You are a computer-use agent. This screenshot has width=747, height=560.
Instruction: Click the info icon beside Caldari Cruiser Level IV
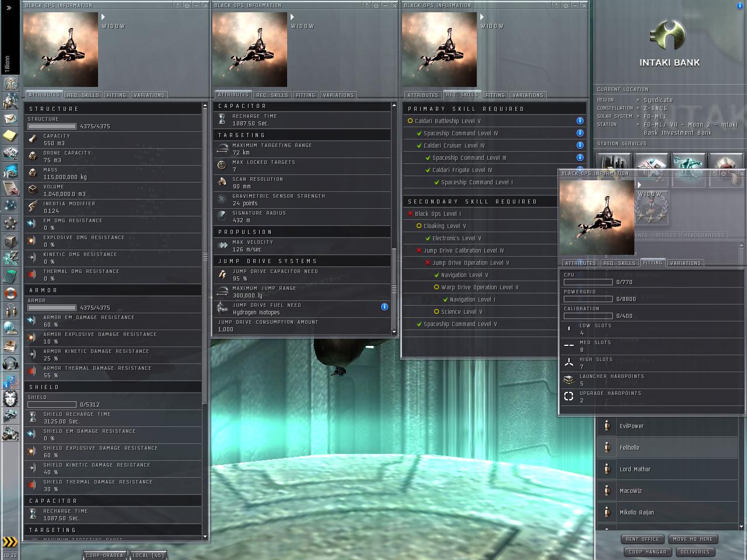[580, 145]
